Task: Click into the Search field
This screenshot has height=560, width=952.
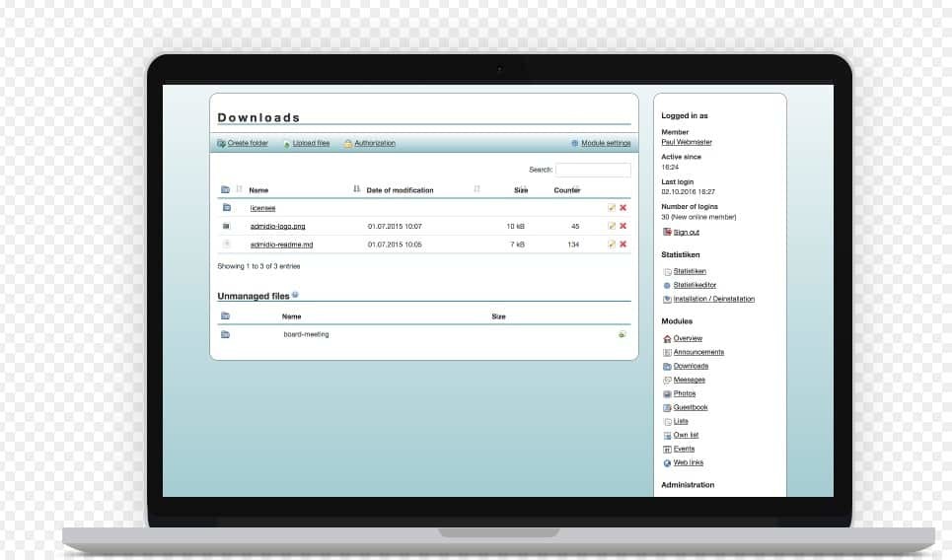Action: 593,170
